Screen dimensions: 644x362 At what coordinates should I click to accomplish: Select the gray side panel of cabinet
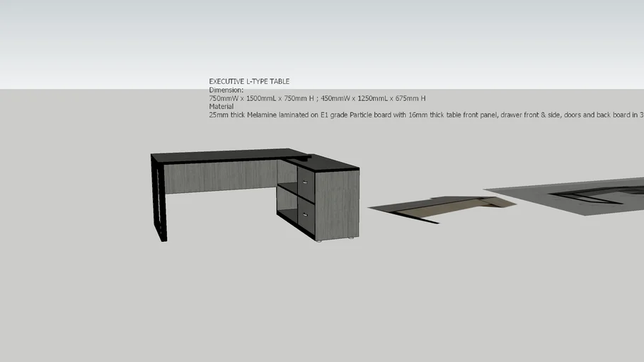[x=337, y=206]
